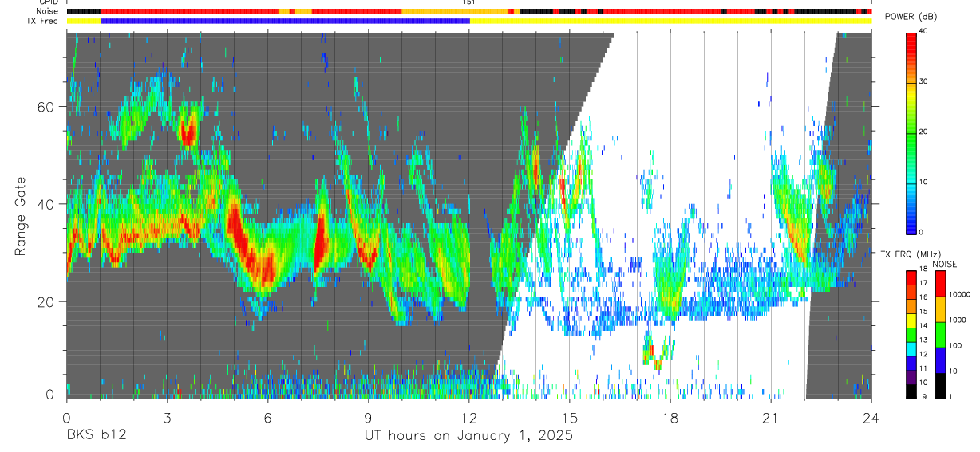Screen dimensions: 980x452
Task: Click the '40' label on POWER colorbar
Action: coord(924,32)
